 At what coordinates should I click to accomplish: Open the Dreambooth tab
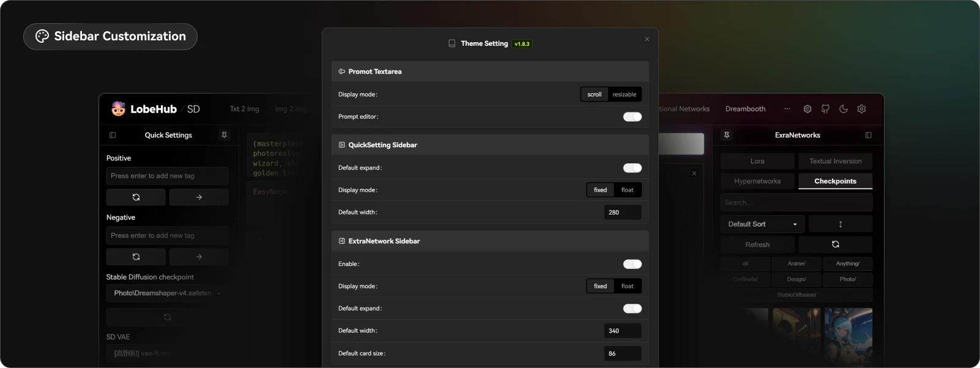pos(745,109)
